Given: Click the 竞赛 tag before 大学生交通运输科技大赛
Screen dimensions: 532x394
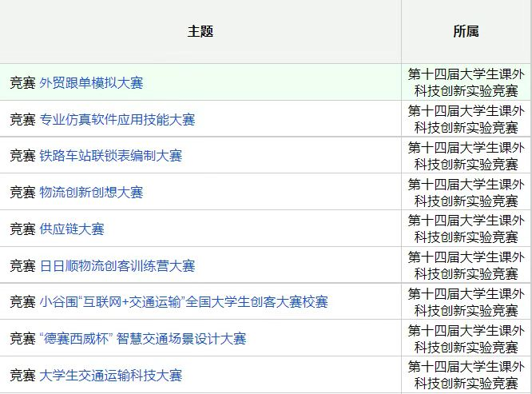Looking at the screenshot, I should click(x=22, y=376).
